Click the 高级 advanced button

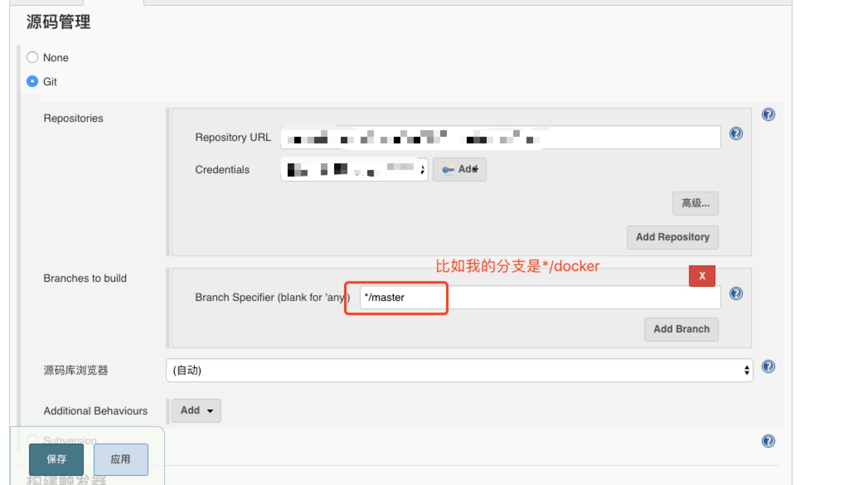tap(694, 203)
